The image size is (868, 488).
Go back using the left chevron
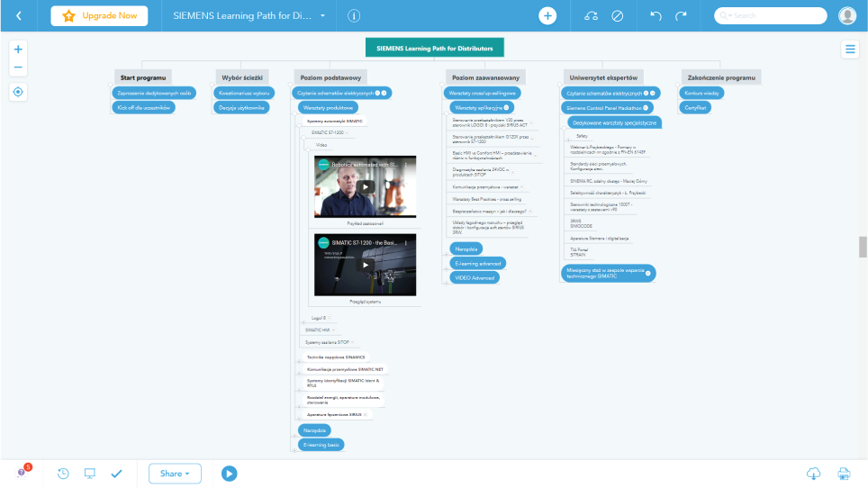click(19, 15)
